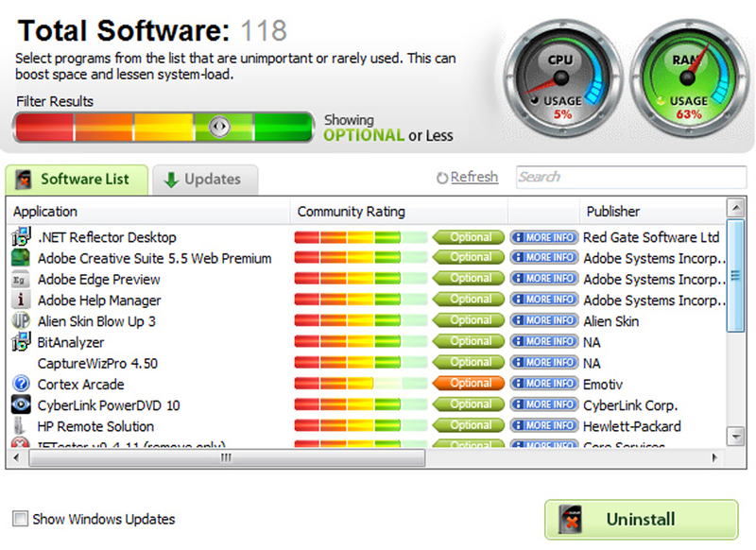Click the vertical scrollbar up arrow

coord(736,208)
